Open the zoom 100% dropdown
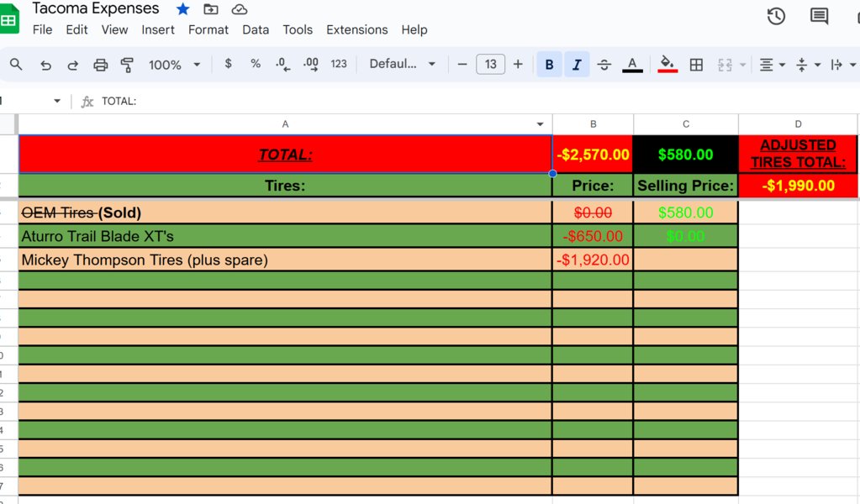 tap(174, 65)
